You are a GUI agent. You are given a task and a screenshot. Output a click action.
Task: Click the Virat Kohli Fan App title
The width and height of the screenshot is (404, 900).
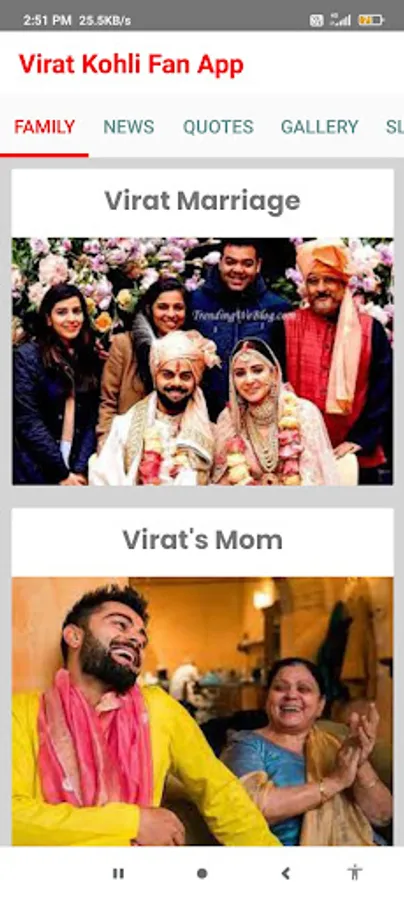click(131, 65)
